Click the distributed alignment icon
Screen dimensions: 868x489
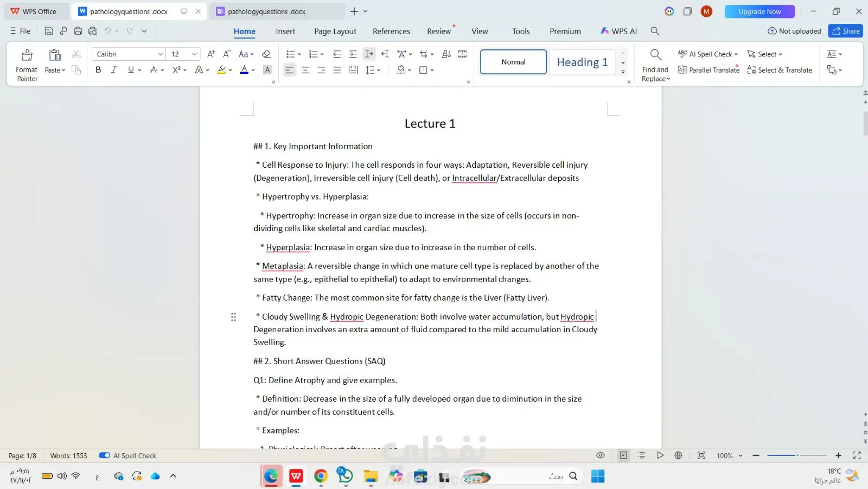353,70
